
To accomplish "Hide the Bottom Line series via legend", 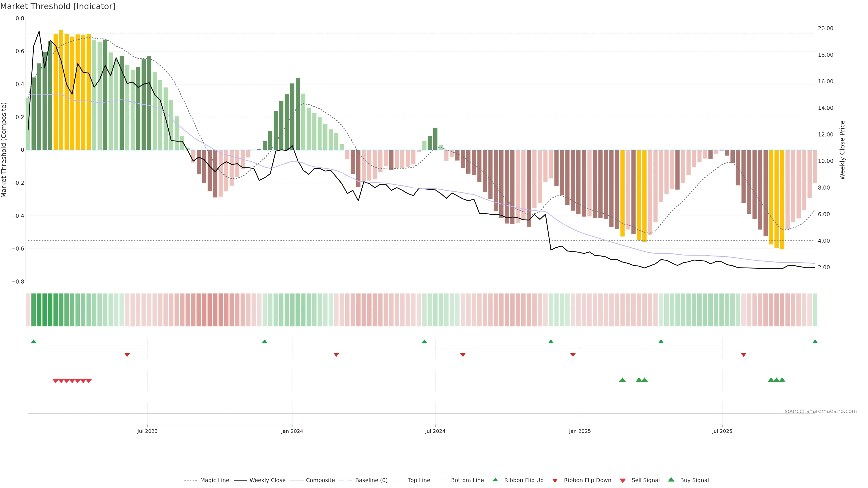I will pos(467,480).
